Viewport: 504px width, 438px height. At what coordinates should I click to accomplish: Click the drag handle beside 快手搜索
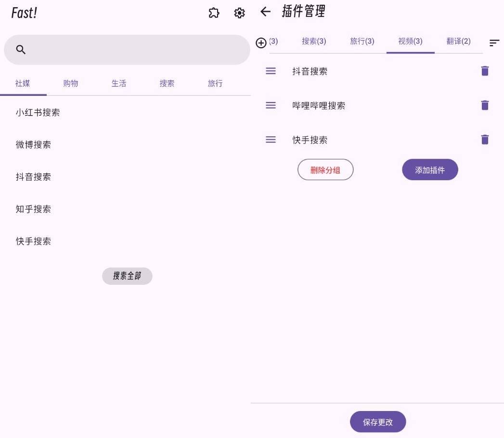(x=270, y=139)
